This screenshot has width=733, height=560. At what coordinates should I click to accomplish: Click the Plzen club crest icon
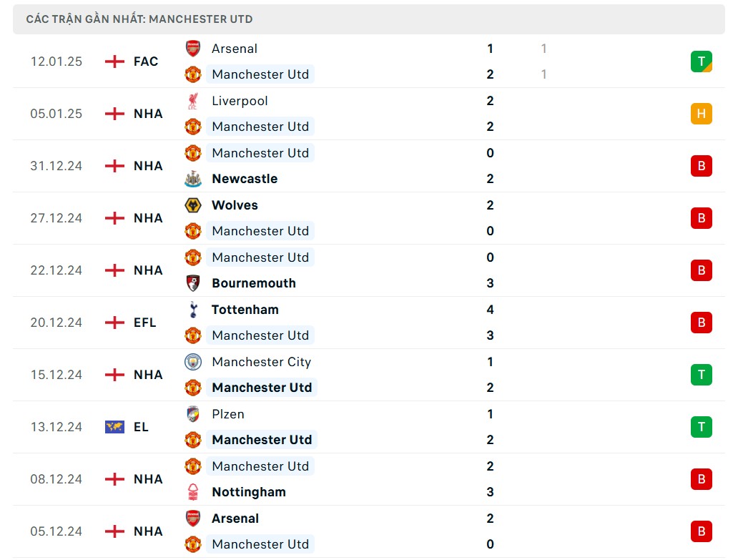tap(193, 414)
